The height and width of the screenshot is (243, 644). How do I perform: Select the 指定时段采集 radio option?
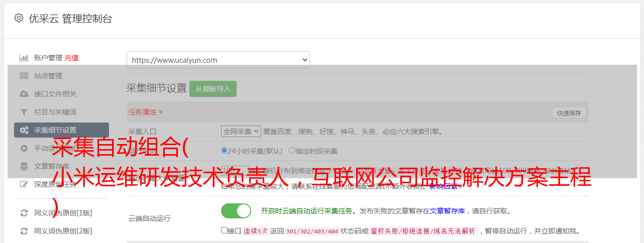(292, 150)
